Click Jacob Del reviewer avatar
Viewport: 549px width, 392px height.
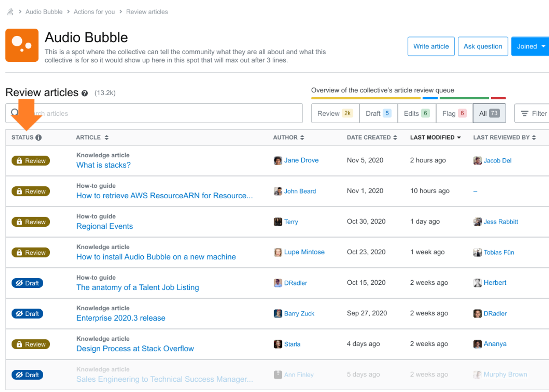[477, 160]
